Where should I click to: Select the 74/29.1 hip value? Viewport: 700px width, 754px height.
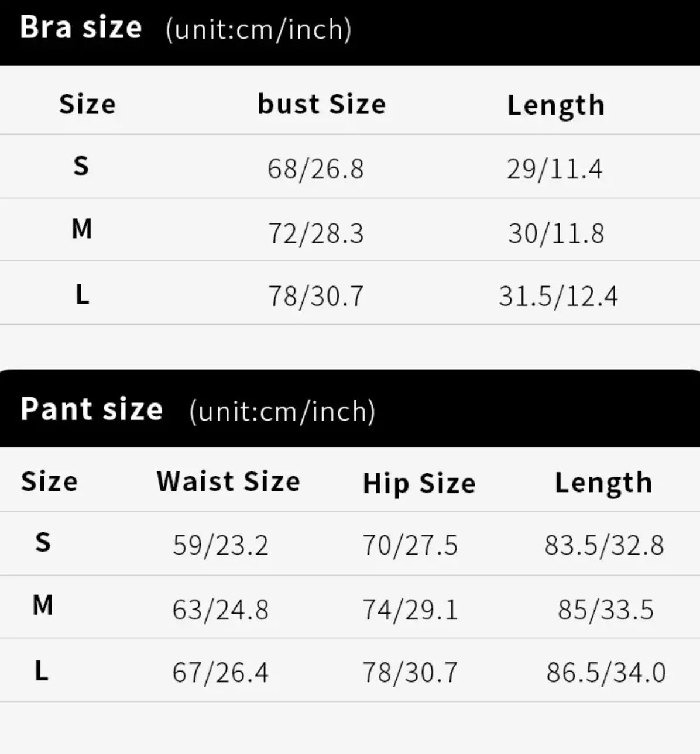tap(410, 610)
